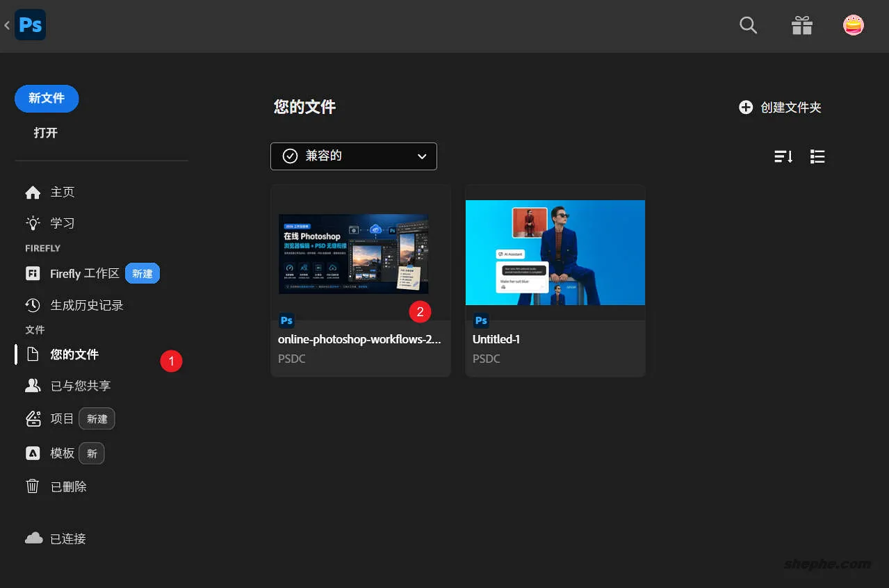Click the 新 badge beside 模板
This screenshot has width=889, height=588.
92,454
